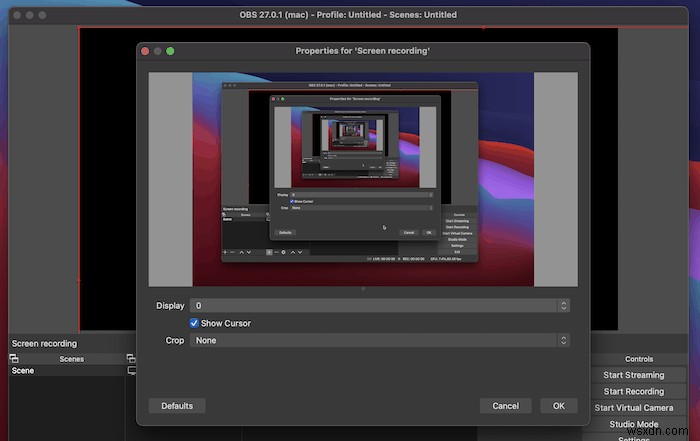The width and height of the screenshot is (700, 441).
Task: Click the screen capture preview in Properties
Action: [363, 179]
